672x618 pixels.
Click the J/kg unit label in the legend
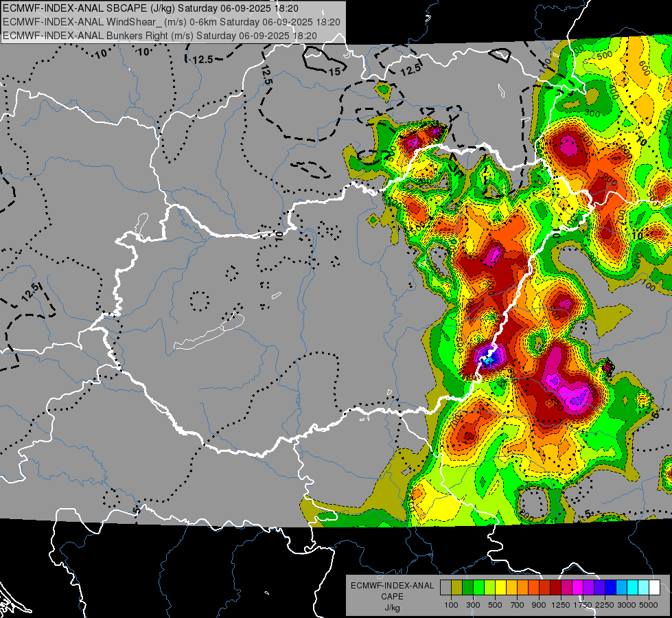392,608
